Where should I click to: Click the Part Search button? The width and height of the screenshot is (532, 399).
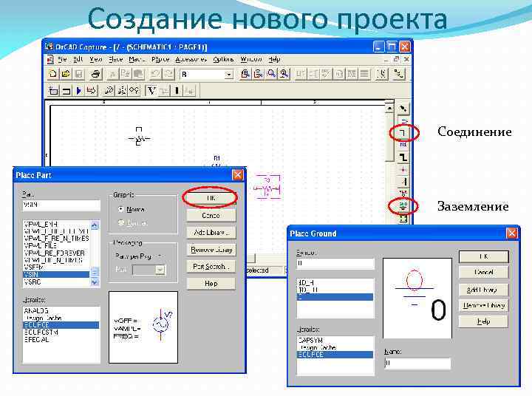[x=211, y=267]
